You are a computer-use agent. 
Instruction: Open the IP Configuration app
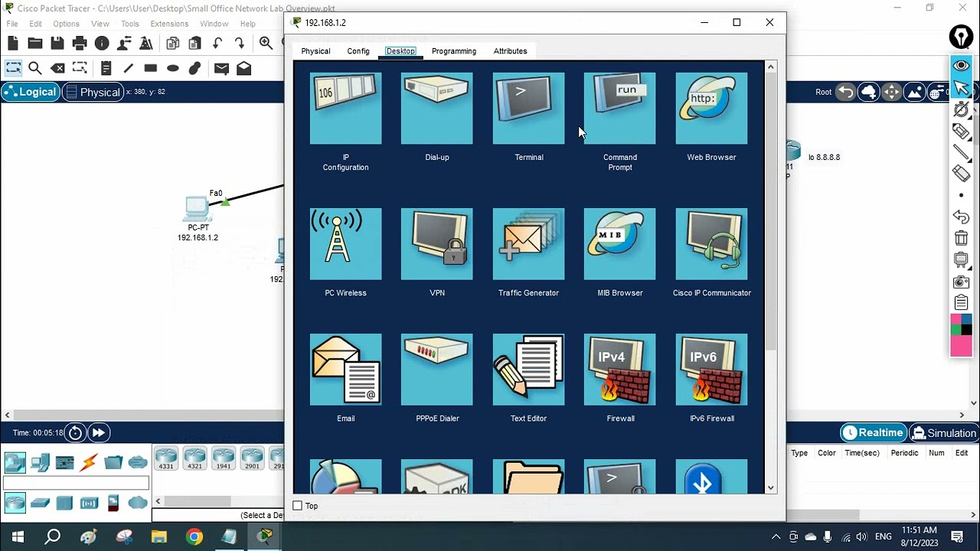(345, 109)
